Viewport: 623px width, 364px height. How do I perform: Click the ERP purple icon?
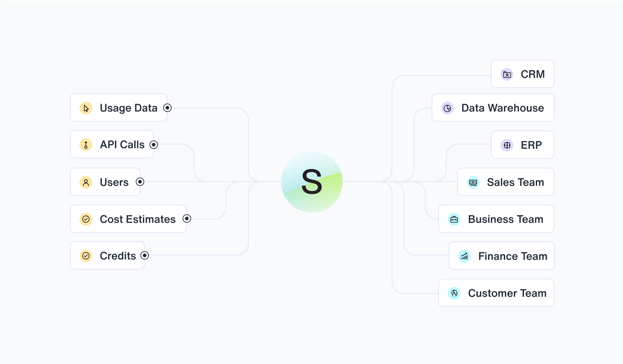tap(507, 145)
